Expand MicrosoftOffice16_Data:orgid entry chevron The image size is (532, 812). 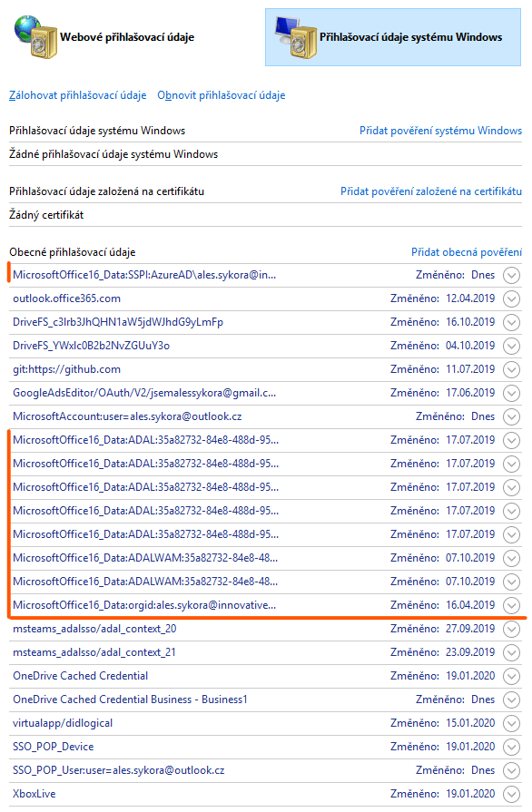tap(511, 605)
